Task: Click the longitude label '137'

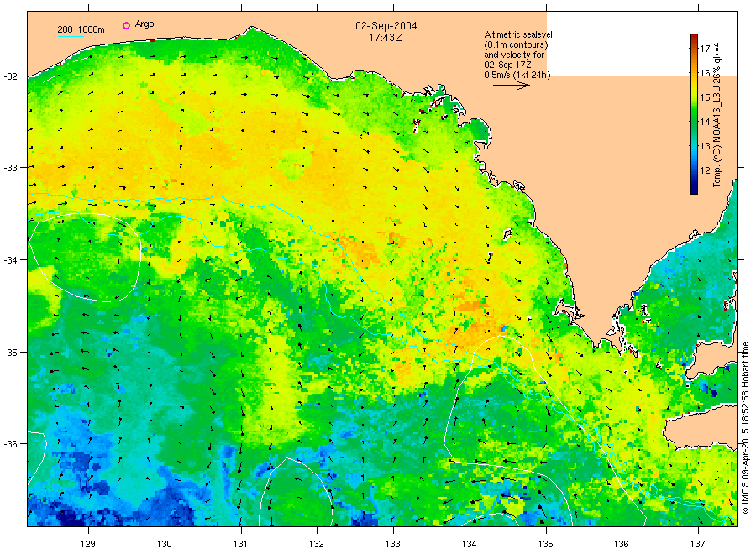Action: point(698,544)
